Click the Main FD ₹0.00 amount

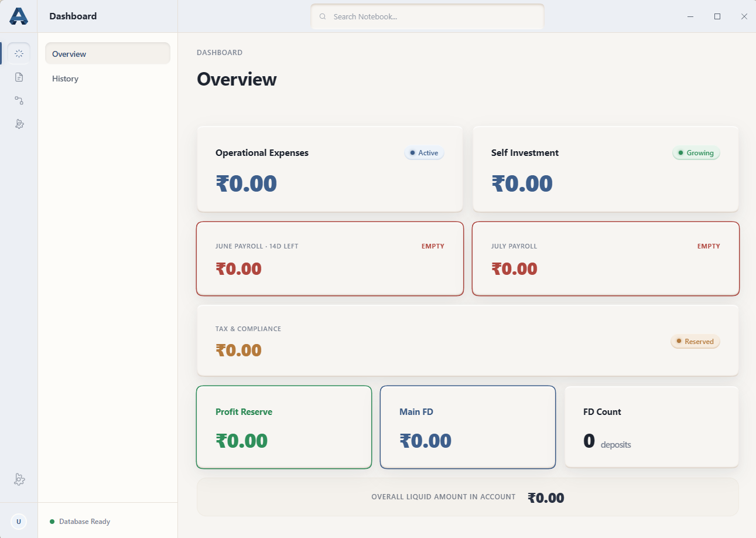425,441
